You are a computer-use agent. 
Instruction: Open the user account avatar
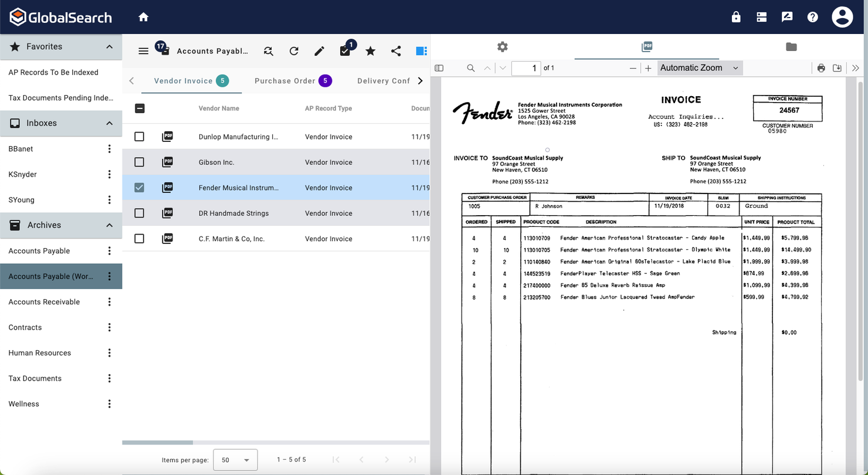pos(842,17)
